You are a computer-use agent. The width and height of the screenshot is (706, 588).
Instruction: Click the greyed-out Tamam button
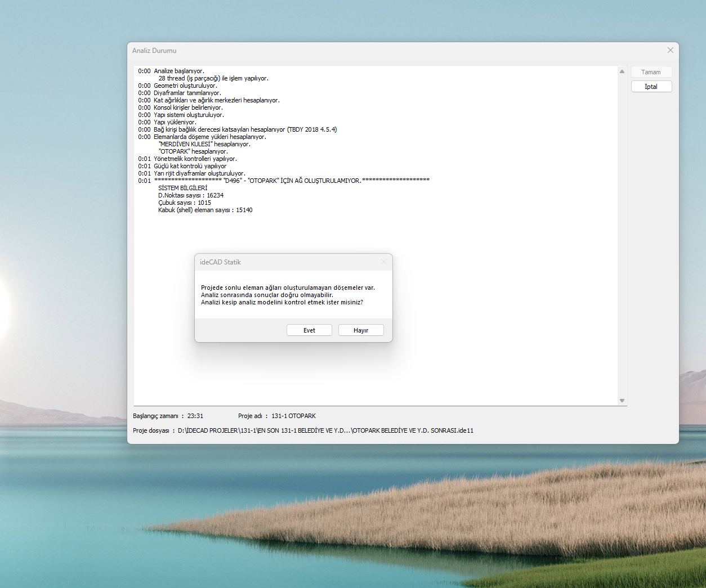(651, 72)
